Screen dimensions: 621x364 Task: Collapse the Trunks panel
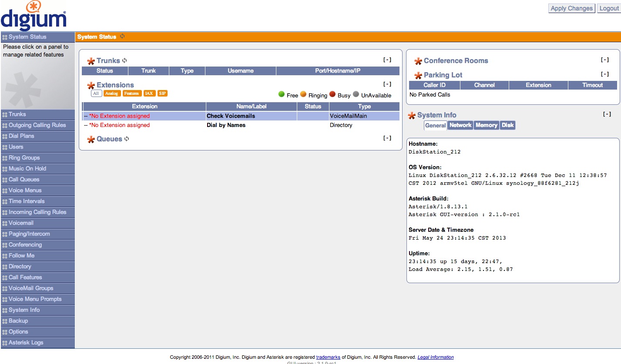[x=387, y=60]
